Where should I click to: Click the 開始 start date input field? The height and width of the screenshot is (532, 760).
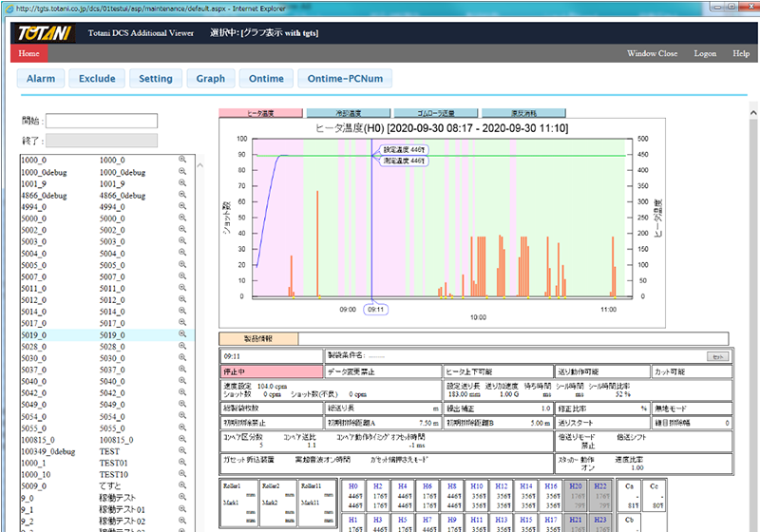click(100, 121)
